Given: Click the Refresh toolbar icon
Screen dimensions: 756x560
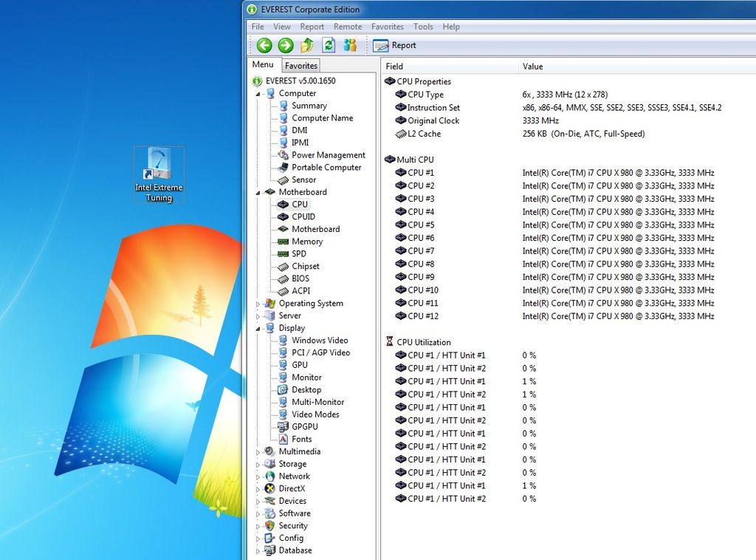Looking at the screenshot, I should coord(329,45).
